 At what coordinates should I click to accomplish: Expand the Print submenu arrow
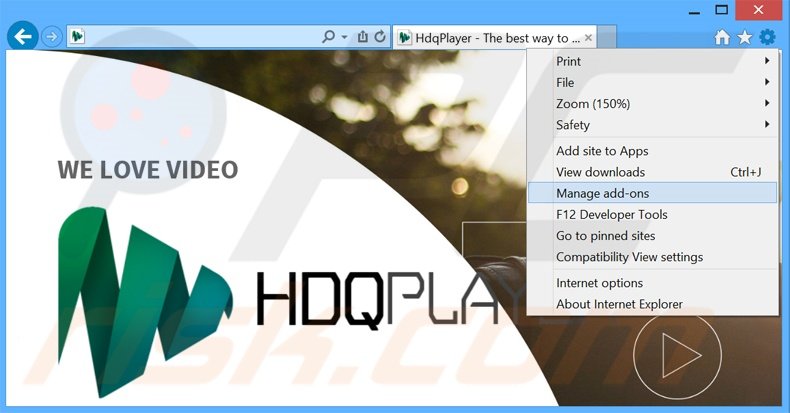(x=767, y=61)
